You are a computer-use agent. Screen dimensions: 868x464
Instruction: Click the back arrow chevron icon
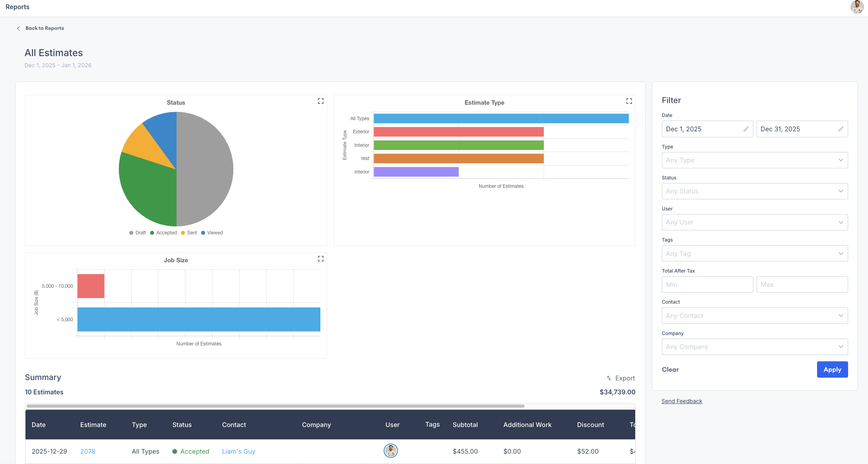(18, 28)
